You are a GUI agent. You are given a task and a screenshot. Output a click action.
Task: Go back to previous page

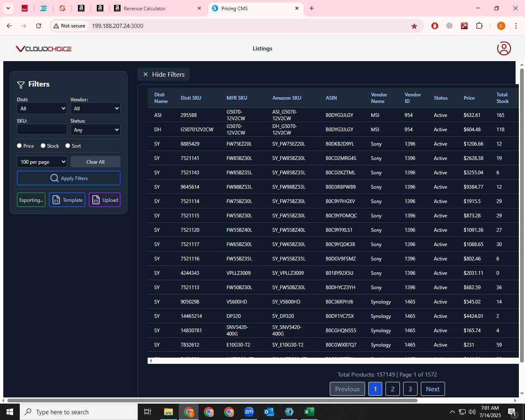[x=9, y=26]
